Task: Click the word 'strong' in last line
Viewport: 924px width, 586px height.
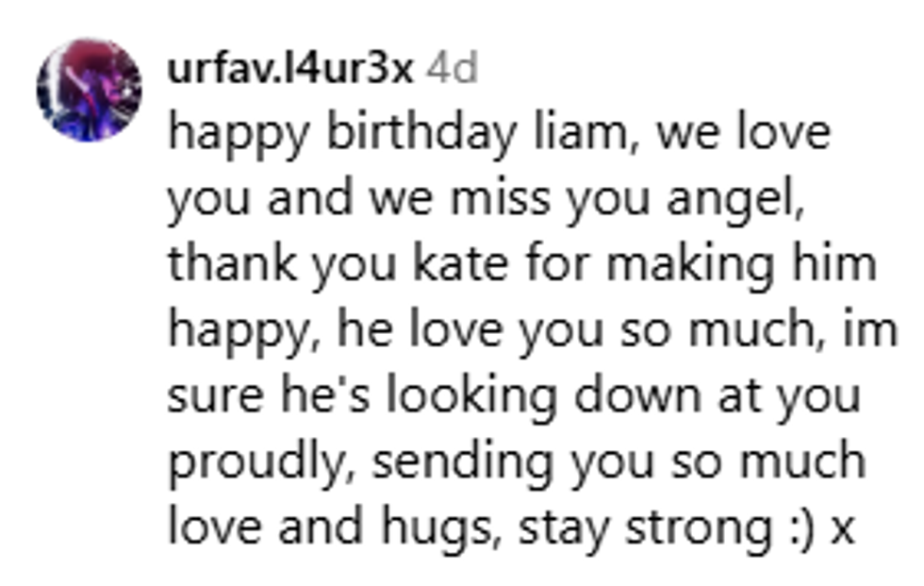Action: 699,528
